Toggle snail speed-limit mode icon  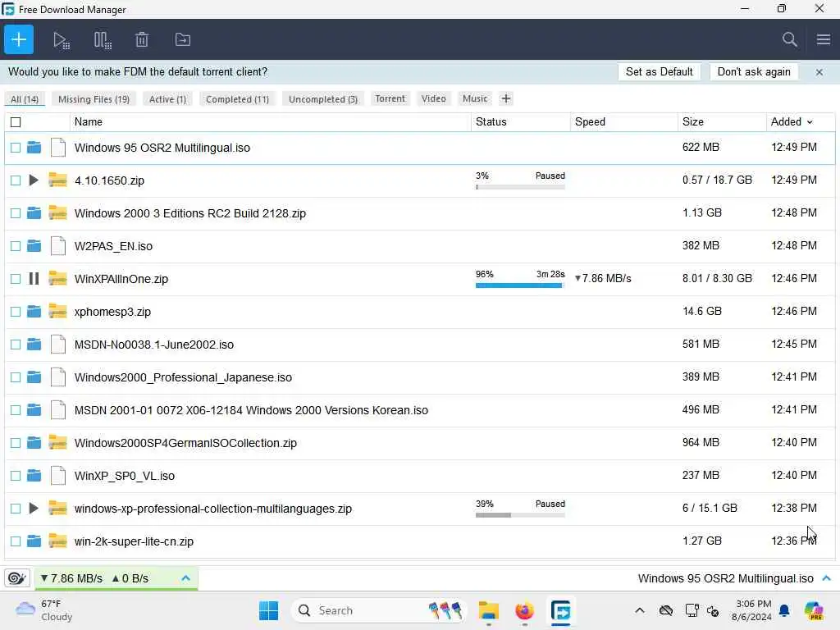pyautogui.click(x=16, y=578)
